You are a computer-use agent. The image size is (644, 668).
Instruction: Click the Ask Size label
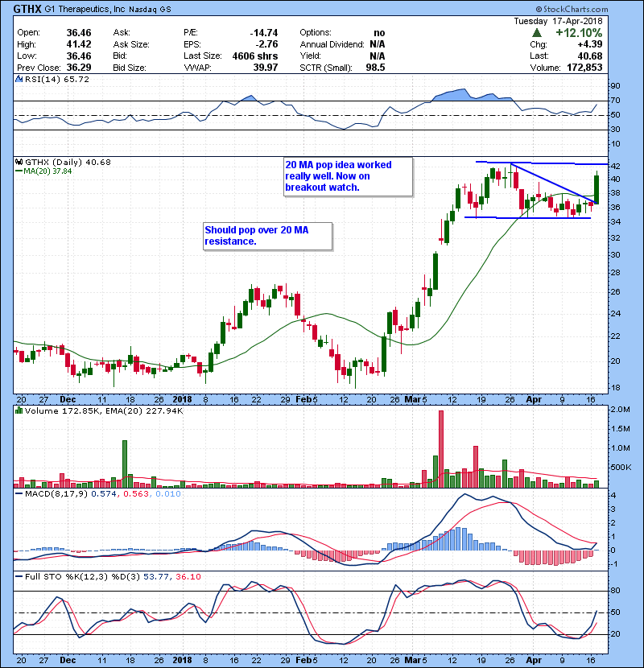(131, 44)
